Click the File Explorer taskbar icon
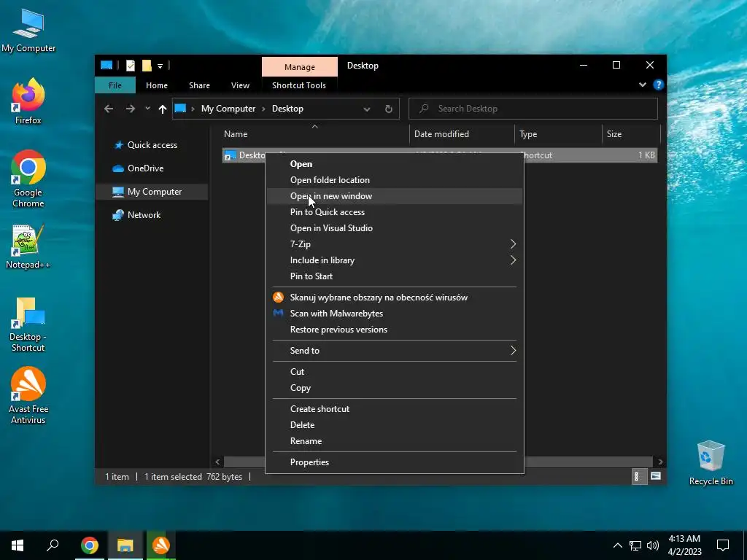The height and width of the screenshot is (560, 747). tap(125, 545)
